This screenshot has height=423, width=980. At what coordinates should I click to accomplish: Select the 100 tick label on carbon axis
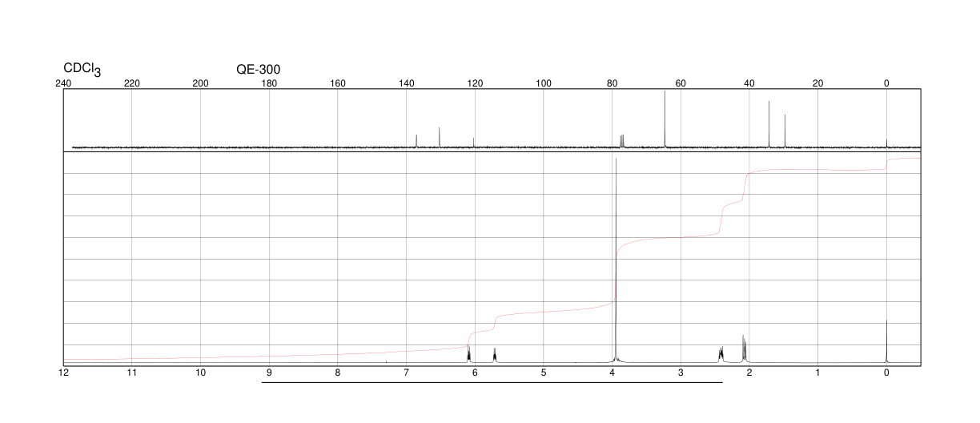pyautogui.click(x=544, y=83)
